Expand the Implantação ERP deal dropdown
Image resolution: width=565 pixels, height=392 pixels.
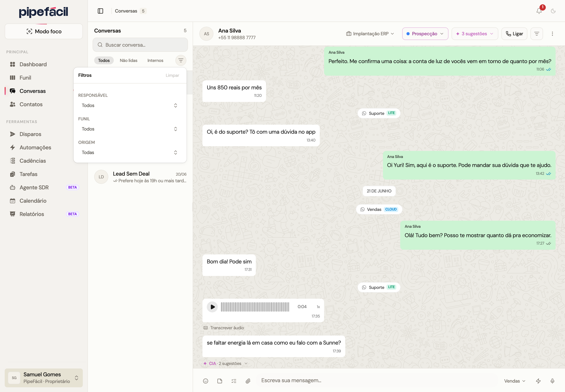point(370,34)
